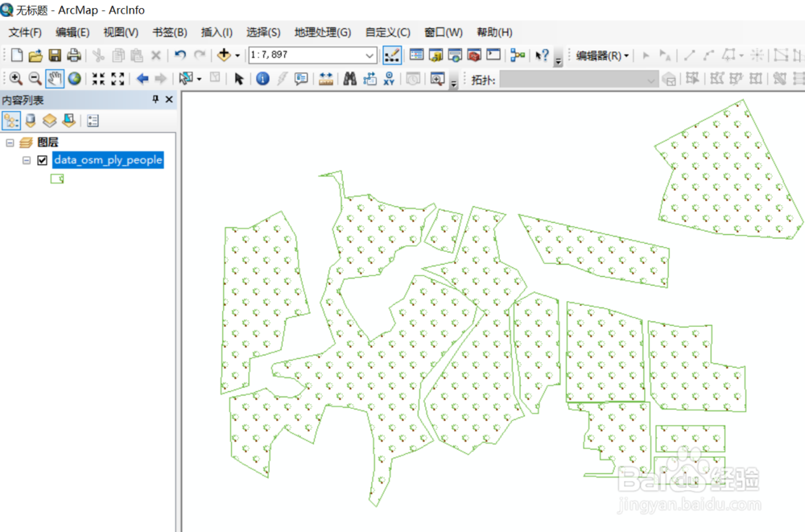Open the table of contents window icon
Screen dimensions: 805x532
tap(416, 55)
